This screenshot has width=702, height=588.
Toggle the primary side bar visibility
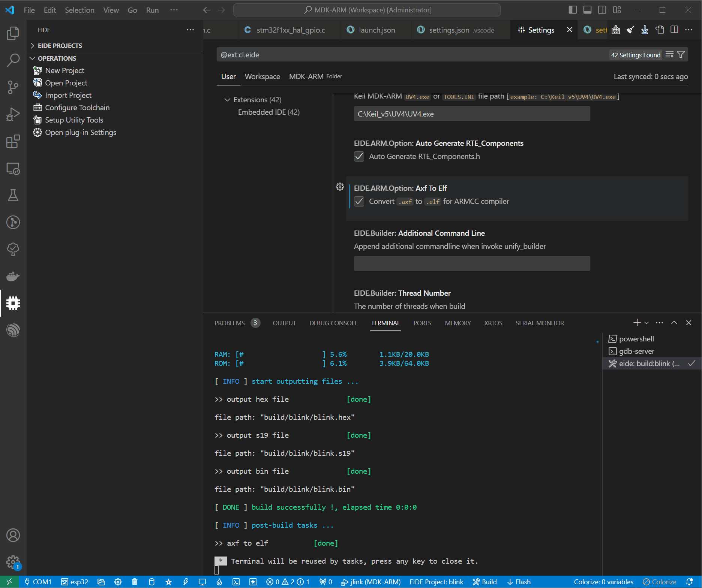click(x=573, y=10)
